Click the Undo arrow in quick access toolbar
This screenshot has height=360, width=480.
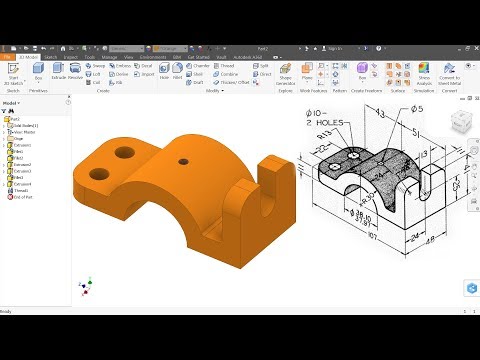pyautogui.click(x=44, y=49)
